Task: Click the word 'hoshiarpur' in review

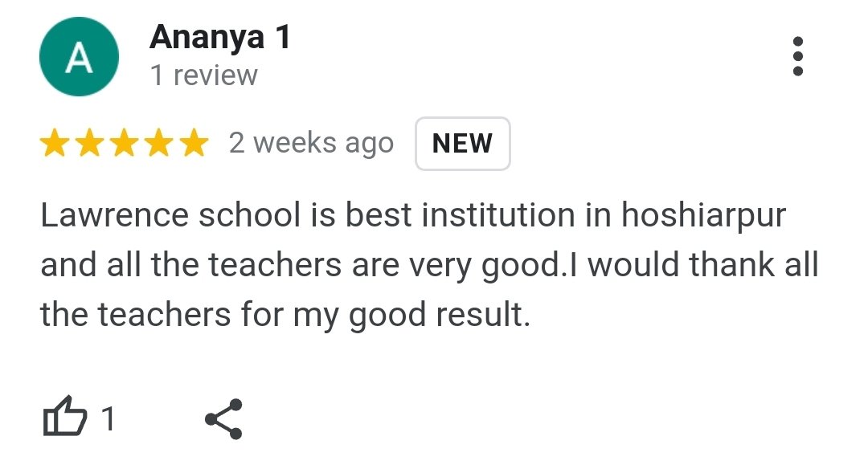Action: pos(703,215)
